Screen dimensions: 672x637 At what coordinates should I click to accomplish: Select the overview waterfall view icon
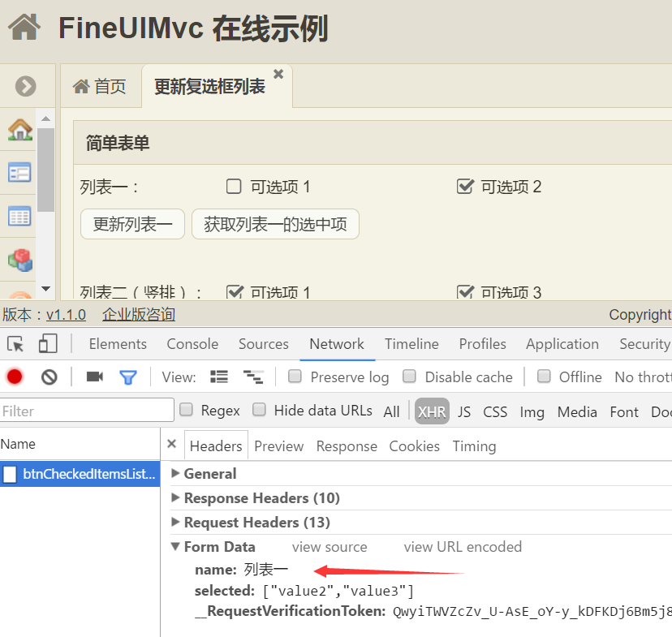click(253, 377)
